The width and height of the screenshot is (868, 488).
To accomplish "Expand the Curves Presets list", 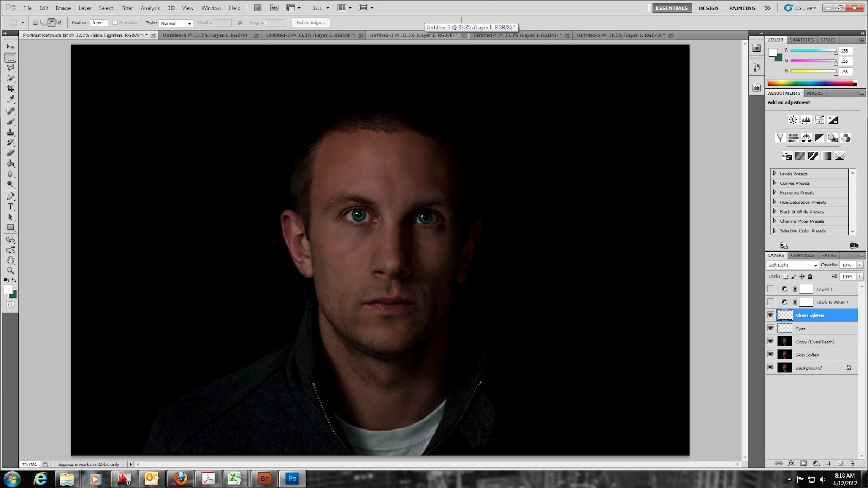I will (x=775, y=183).
